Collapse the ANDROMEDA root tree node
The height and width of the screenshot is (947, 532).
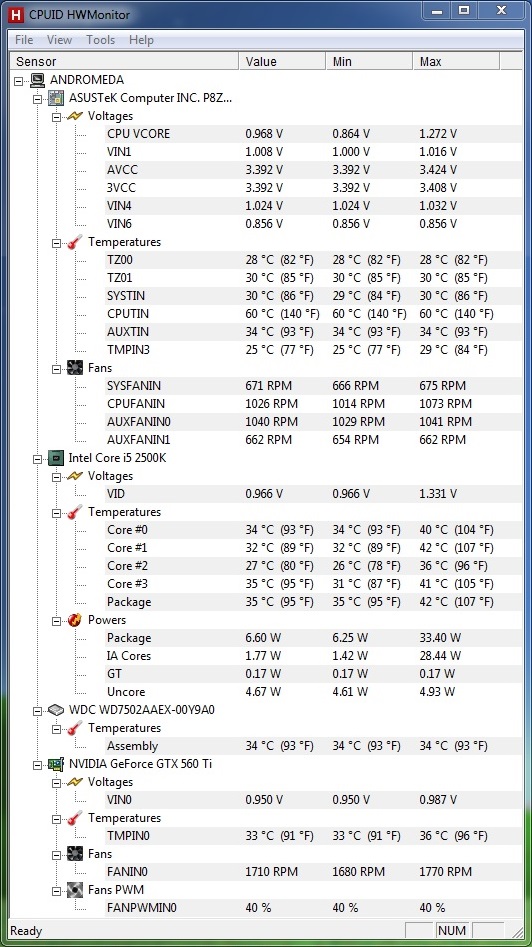tap(18, 80)
